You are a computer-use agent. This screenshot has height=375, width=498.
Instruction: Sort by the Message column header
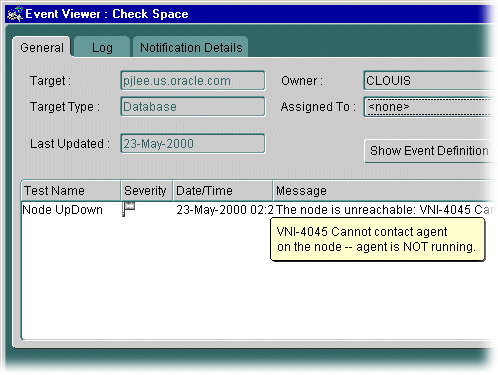(x=384, y=191)
